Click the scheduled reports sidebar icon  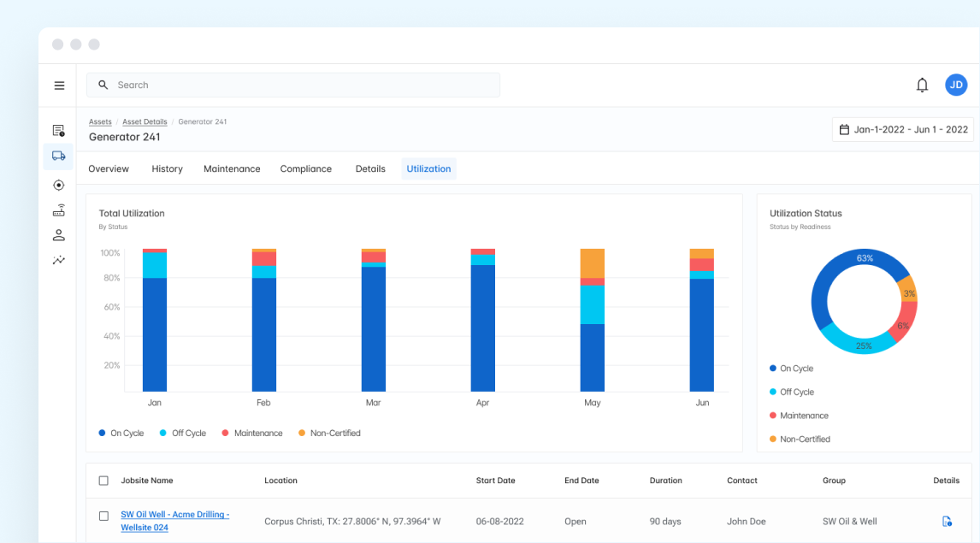pyautogui.click(x=58, y=131)
